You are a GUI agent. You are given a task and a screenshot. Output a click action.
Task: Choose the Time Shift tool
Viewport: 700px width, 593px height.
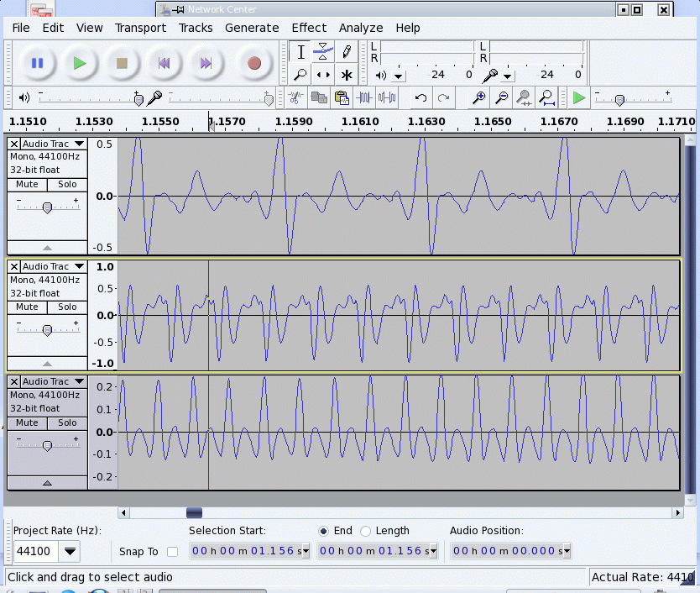322,75
